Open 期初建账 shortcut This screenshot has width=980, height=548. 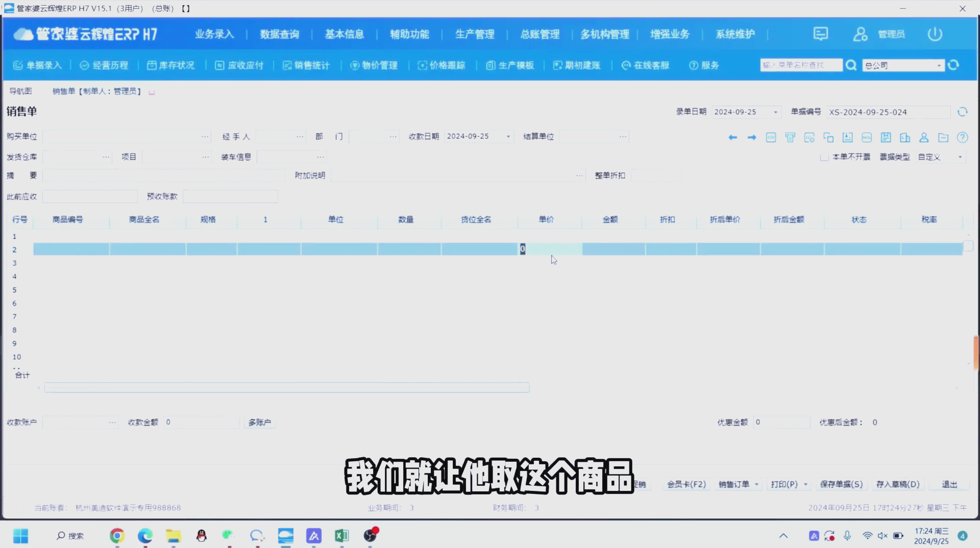577,65
